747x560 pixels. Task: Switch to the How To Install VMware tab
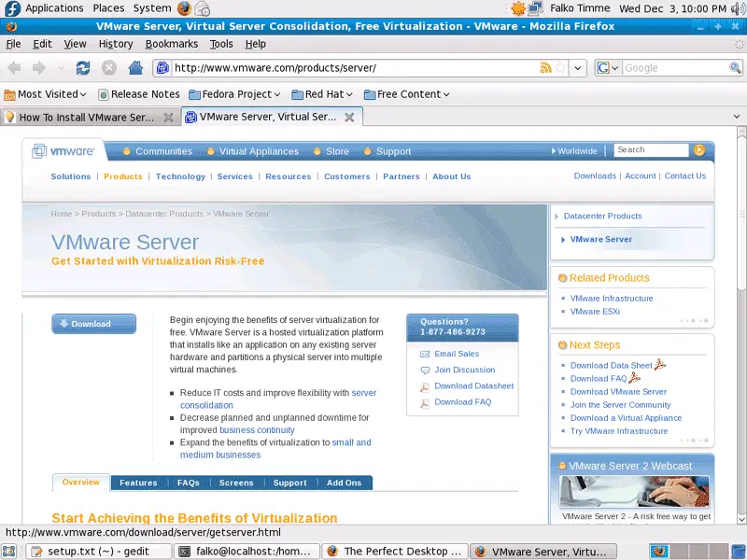(87, 118)
